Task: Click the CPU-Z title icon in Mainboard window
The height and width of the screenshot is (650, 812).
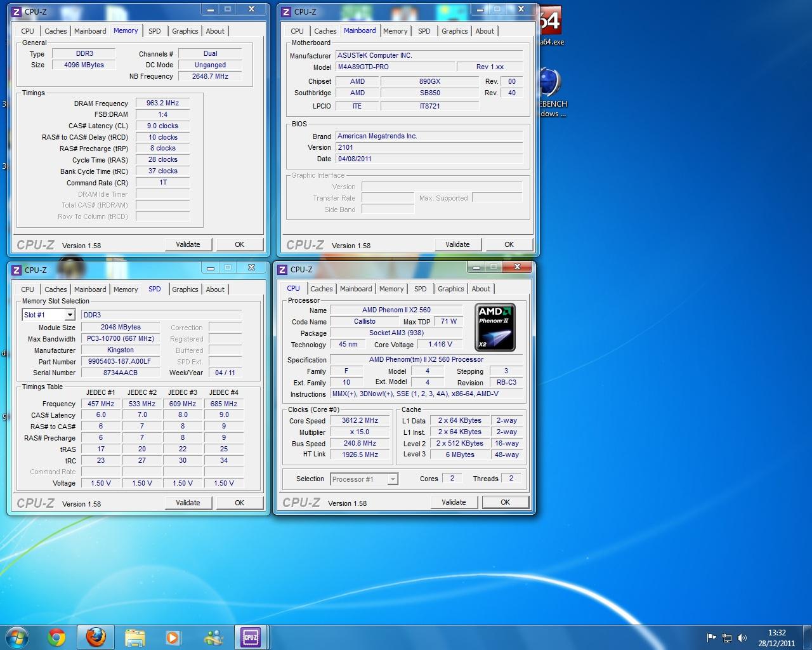Action: (287, 11)
